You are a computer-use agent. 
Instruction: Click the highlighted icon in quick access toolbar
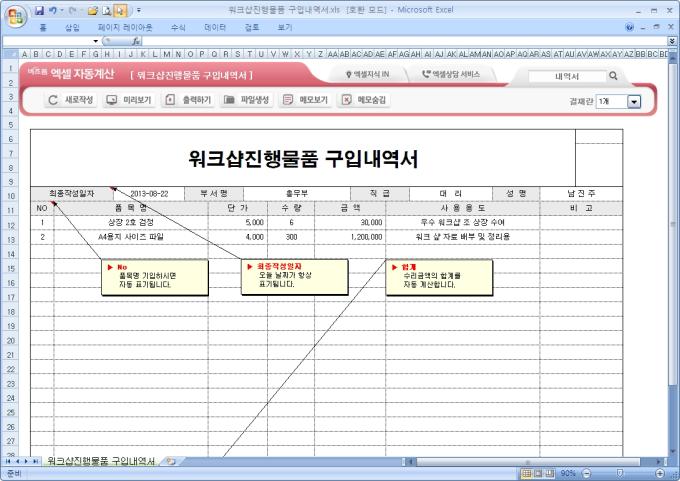120,11
